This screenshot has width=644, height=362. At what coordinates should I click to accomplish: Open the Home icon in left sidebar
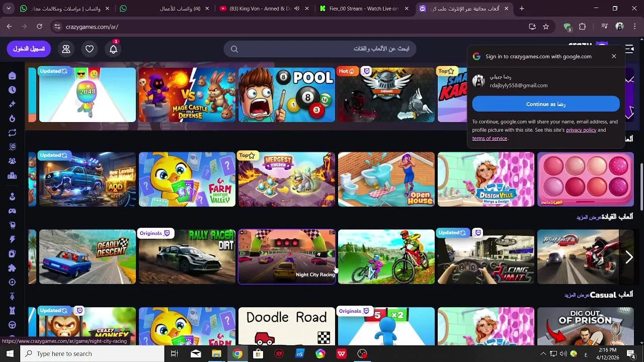tap(12, 76)
